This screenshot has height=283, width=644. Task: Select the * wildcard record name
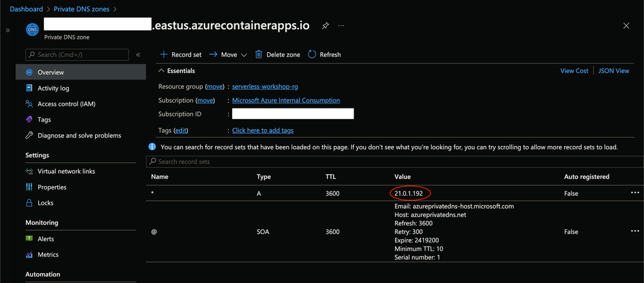tap(152, 193)
